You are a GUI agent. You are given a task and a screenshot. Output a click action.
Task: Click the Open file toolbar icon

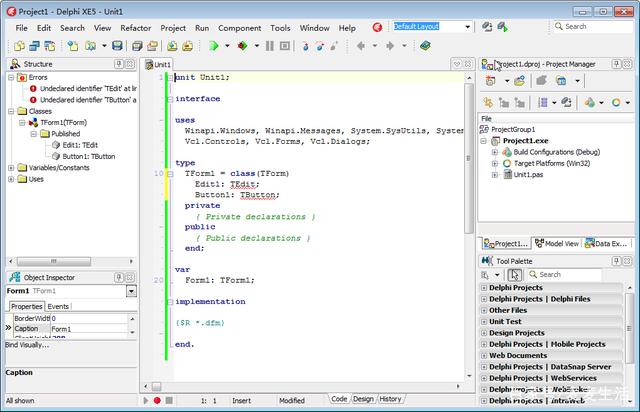(90, 46)
